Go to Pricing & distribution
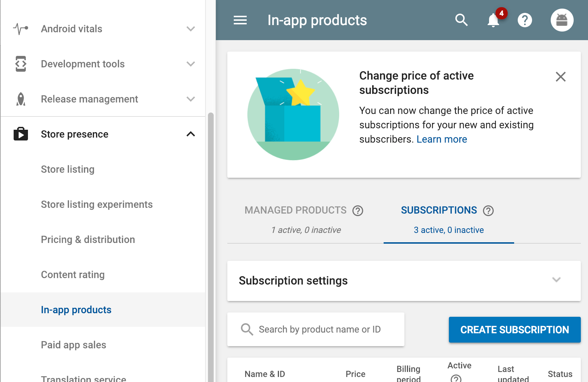The image size is (588, 382). click(x=88, y=239)
